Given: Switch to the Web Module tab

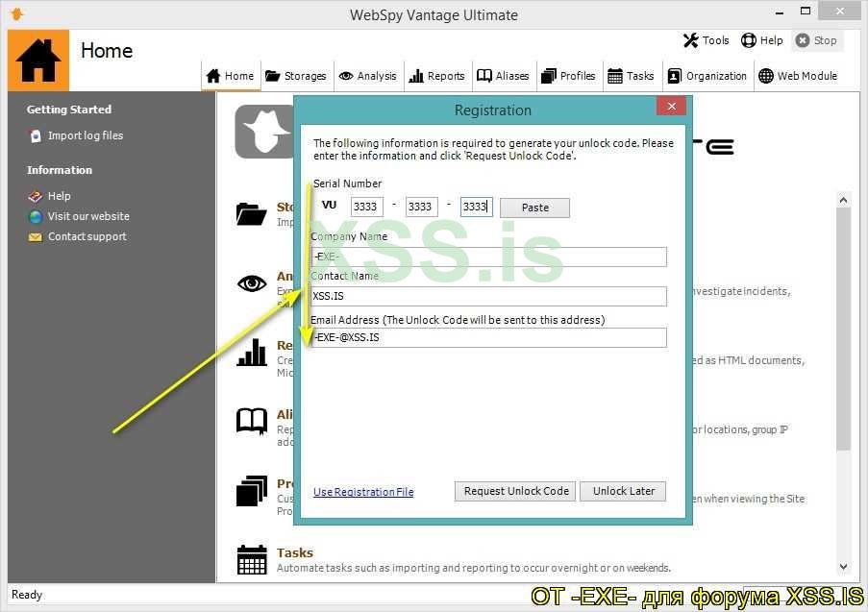Looking at the screenshot, I should 798,76.
